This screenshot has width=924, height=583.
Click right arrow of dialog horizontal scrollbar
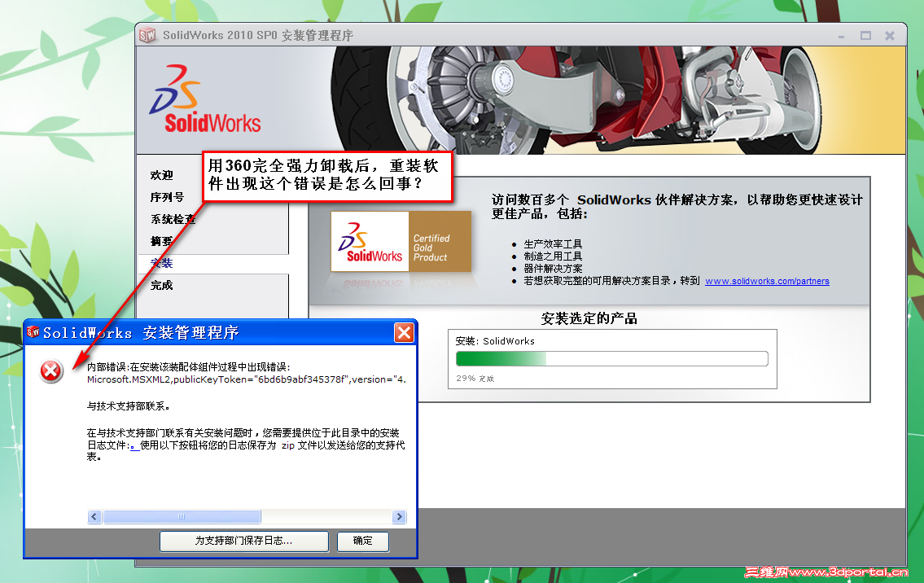point(399,517)
